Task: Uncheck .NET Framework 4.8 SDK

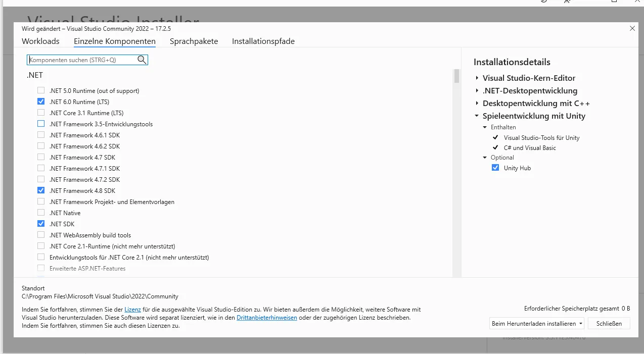Action: coord(41,190)
